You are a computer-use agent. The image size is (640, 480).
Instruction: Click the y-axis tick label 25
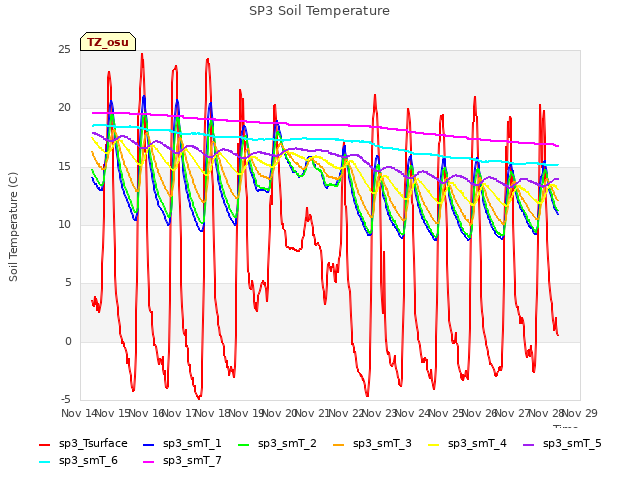[64, 50]
